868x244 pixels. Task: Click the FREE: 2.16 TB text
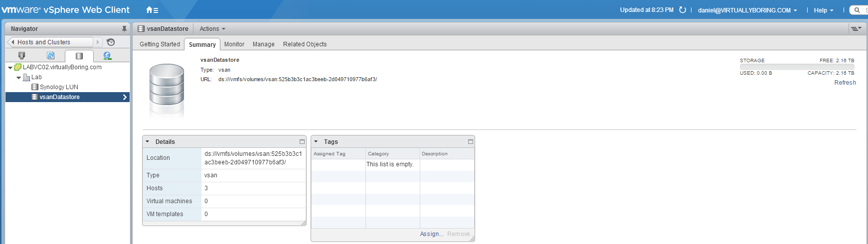[x=837, y=60]
